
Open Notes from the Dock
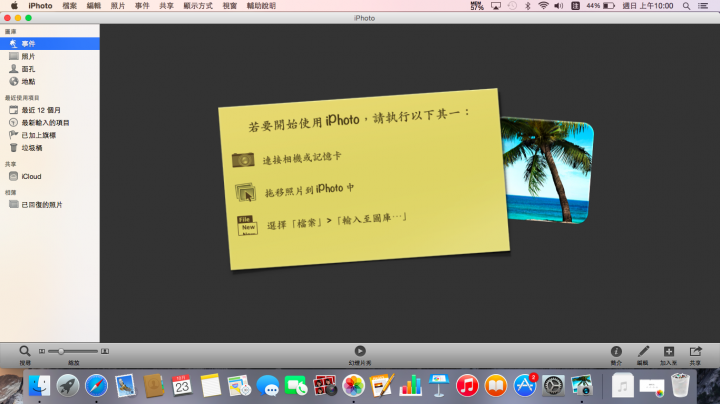click(x=211, y=385)
